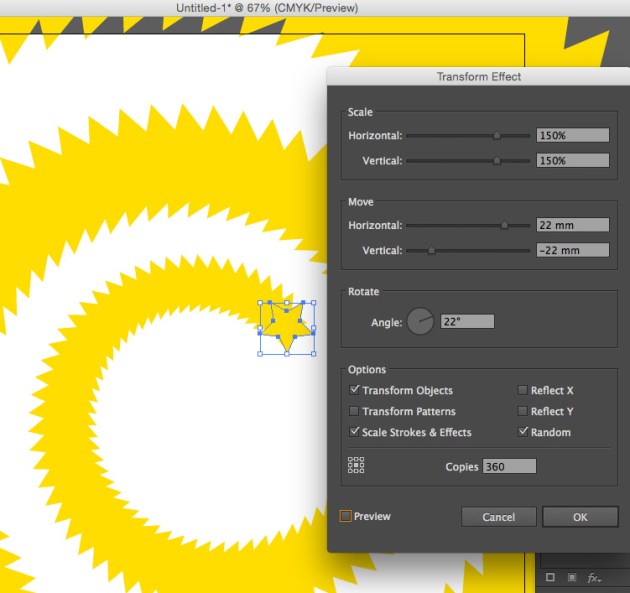This screenshot has width=630, height=593.
Task: Uncheck the Random checkbox
Action: click(522, 432)
